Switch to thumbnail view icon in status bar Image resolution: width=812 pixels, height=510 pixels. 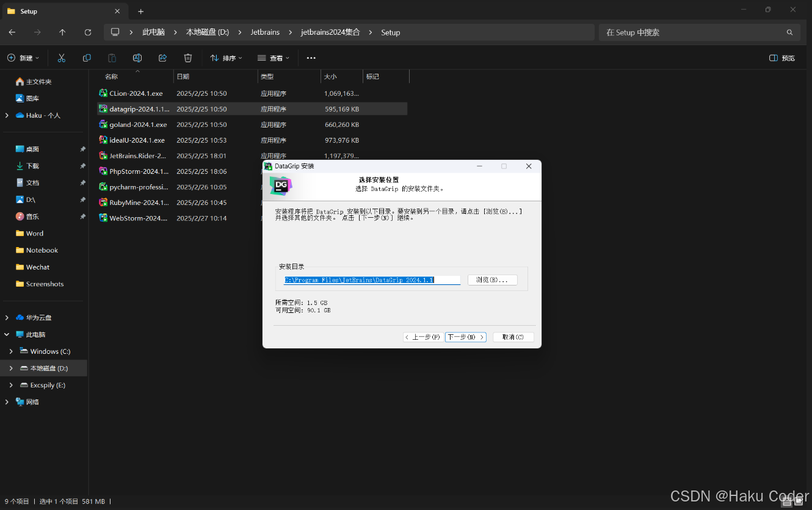click(799, 501)
